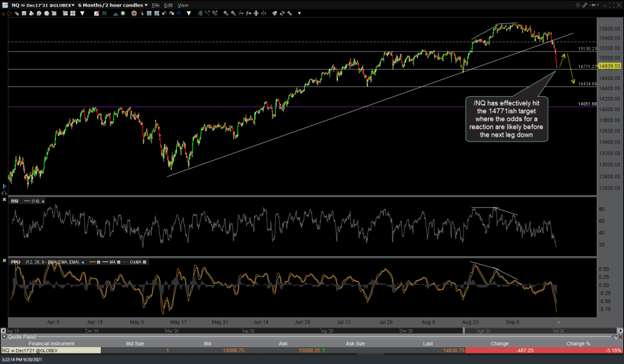Image resolution: width=624 pixels, height=364 pixels.
Task: Click the four-pane grid layout icon
Action: (73, 13)
